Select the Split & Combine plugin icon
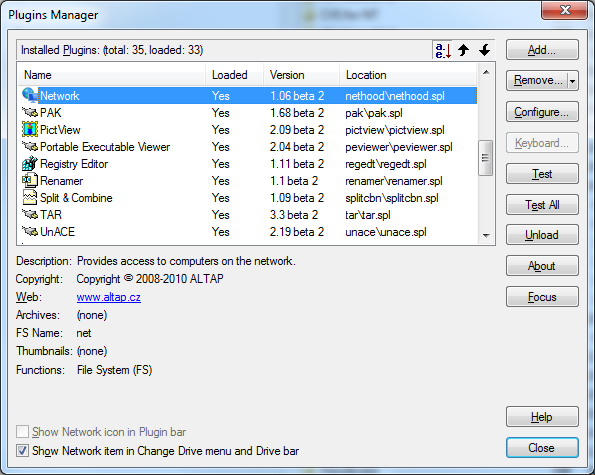This screenshot has height=475, width=595. tap(30, 198)
